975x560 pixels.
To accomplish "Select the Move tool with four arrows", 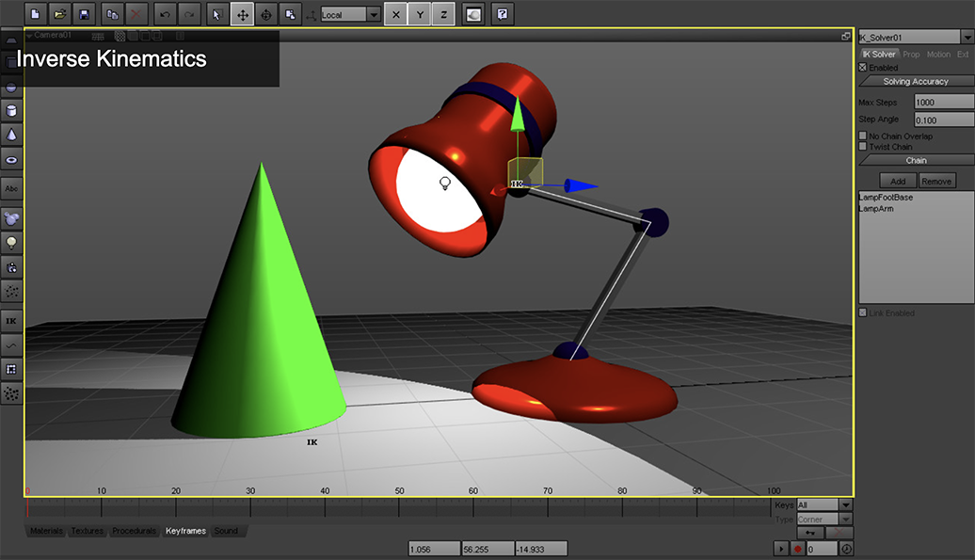I will [242, 14].
